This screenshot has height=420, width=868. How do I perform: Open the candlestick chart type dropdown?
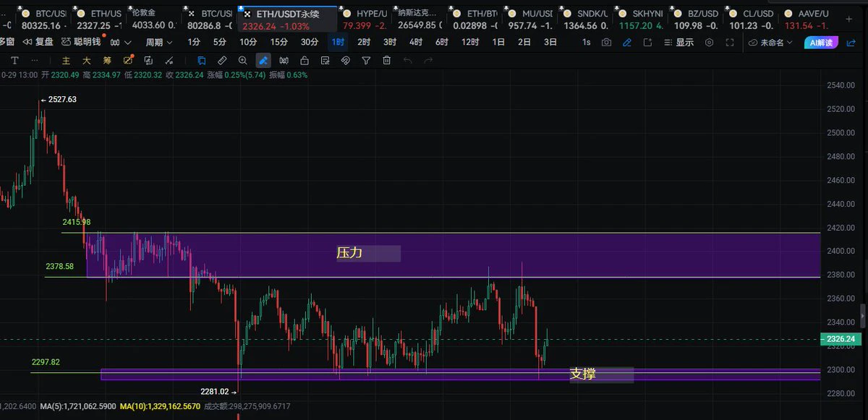[x=121, y=42]
